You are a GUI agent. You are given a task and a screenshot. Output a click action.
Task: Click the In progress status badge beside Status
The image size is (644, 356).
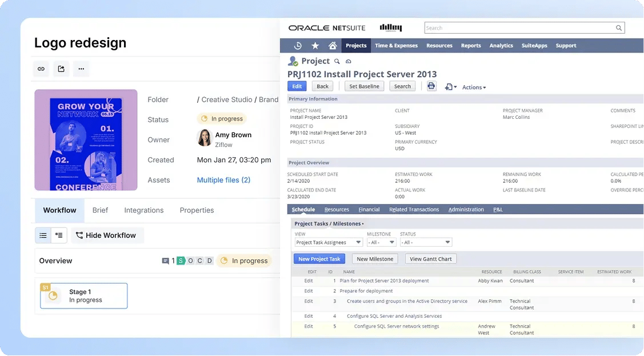222,119
